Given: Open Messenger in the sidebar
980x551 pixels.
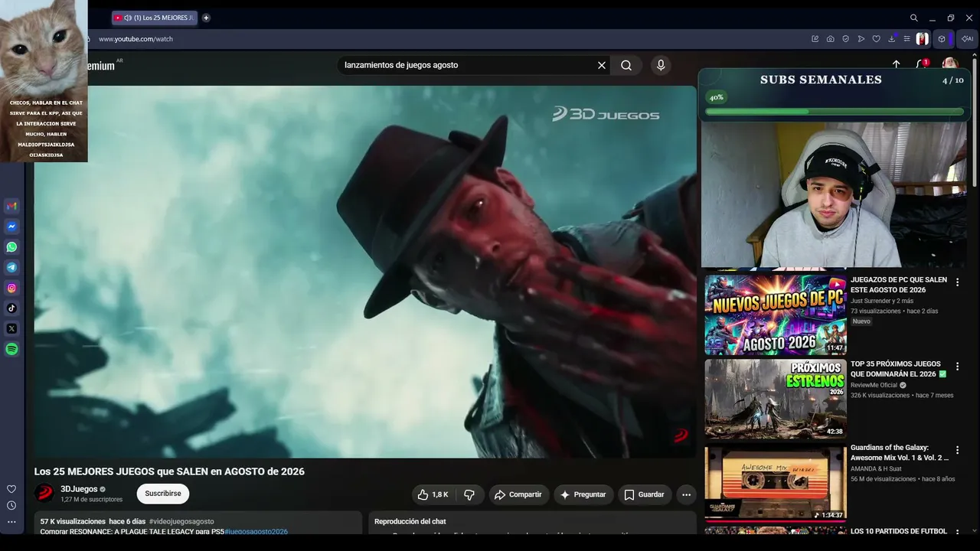Looking at the screenshot, I should (x=11, y=227).
